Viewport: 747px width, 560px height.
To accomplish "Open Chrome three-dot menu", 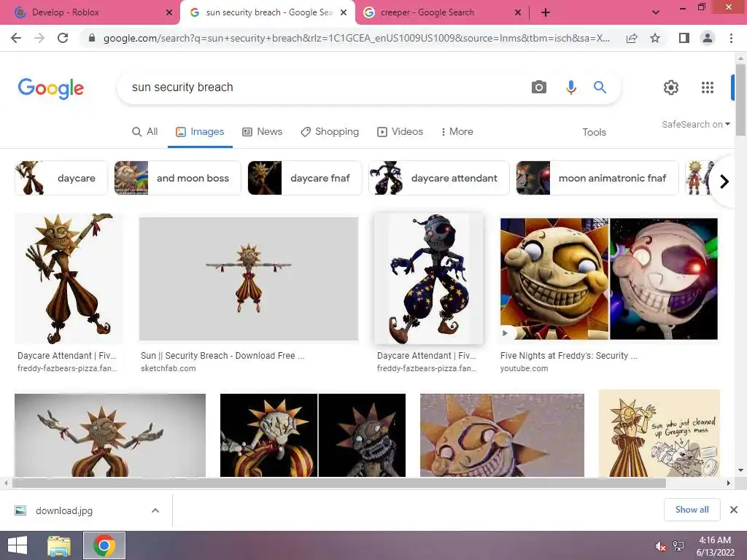I will pyautogui.click(x=731, y=38).
